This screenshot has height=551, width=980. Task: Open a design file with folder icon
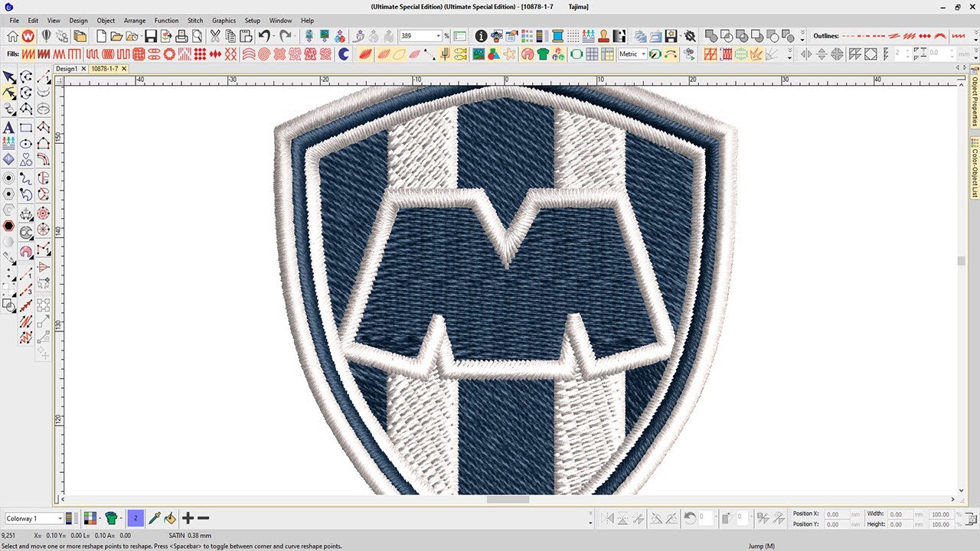pyautogui.click(x=116, y=36)
